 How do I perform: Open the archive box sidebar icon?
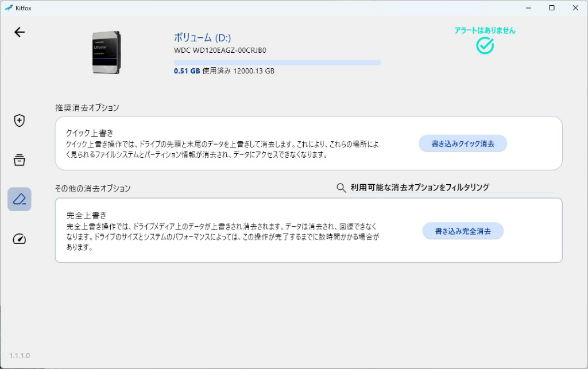[x=19, y=160]
